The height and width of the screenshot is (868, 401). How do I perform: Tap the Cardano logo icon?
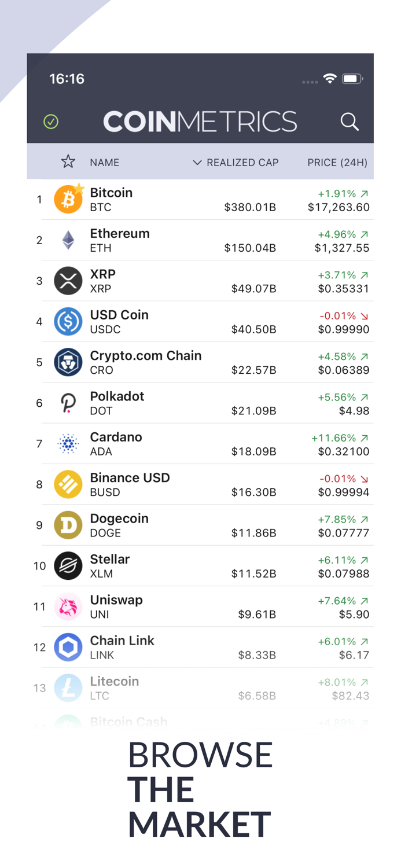coord(68,444)
